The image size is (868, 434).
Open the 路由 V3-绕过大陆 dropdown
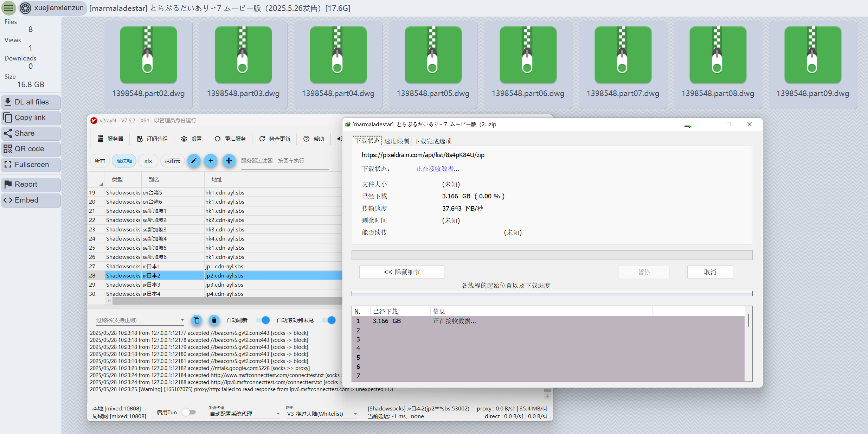coord(322,414)
